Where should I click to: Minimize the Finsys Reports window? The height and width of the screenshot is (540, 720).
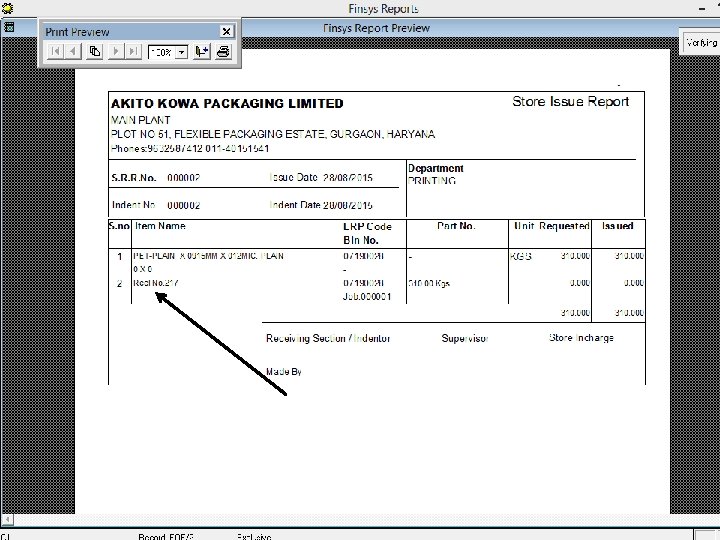[702, 8]
